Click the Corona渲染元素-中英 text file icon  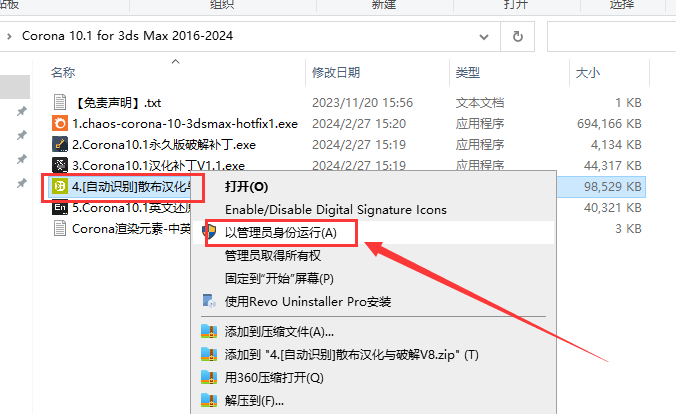click(x=60, y=229)
